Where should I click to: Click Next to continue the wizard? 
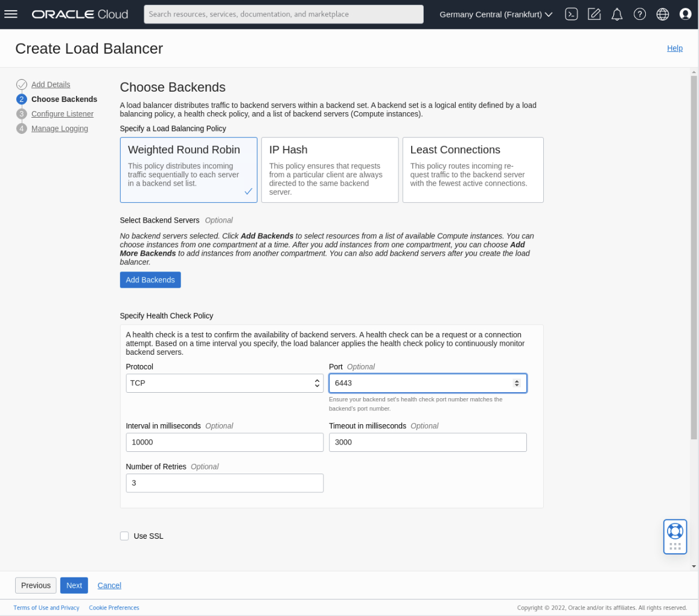(x=74, y=585)
